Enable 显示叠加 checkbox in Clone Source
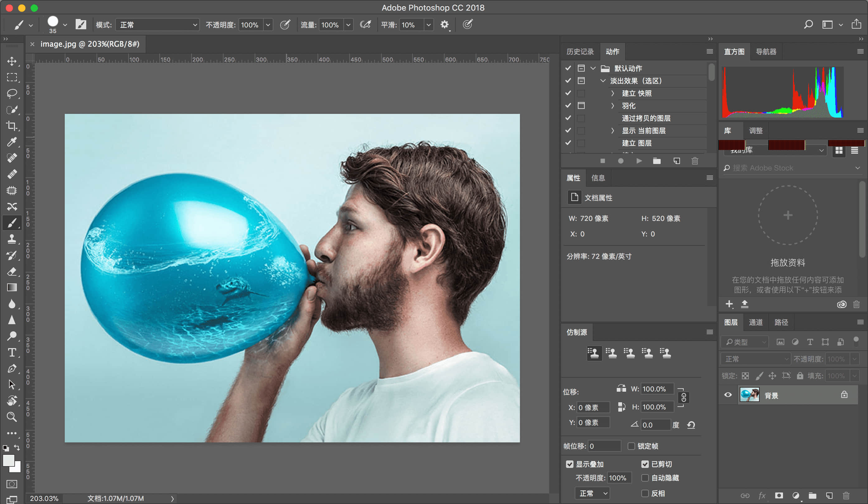868x504 pixels. [x=570, y=464]
